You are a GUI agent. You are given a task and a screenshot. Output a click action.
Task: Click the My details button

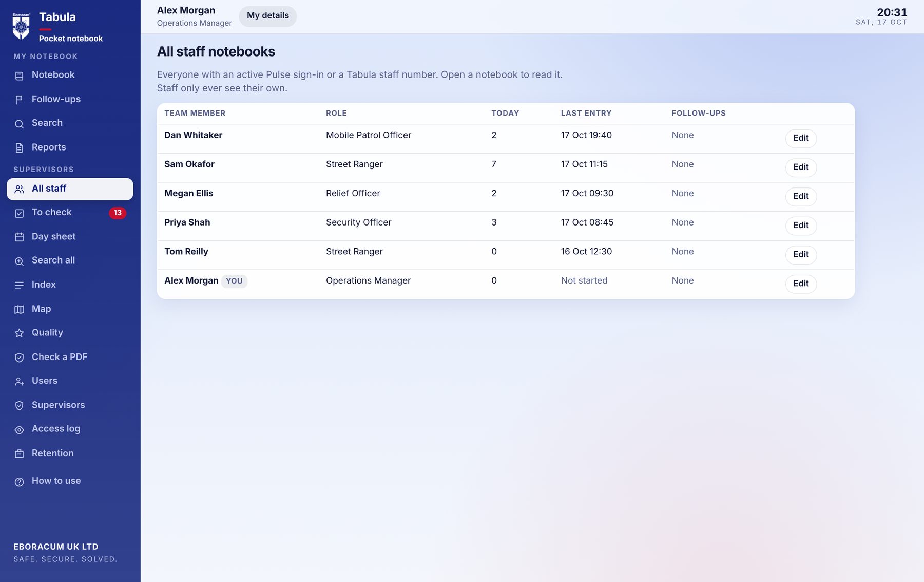click(x=267, y=16)
